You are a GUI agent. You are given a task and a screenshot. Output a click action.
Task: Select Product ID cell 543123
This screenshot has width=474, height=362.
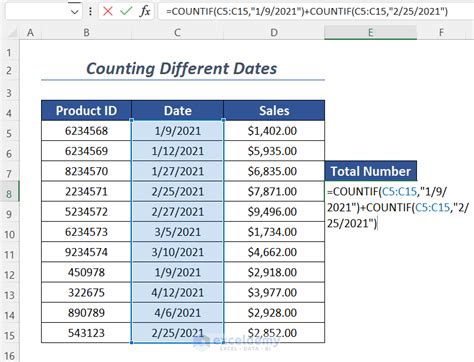pos(86,333)
